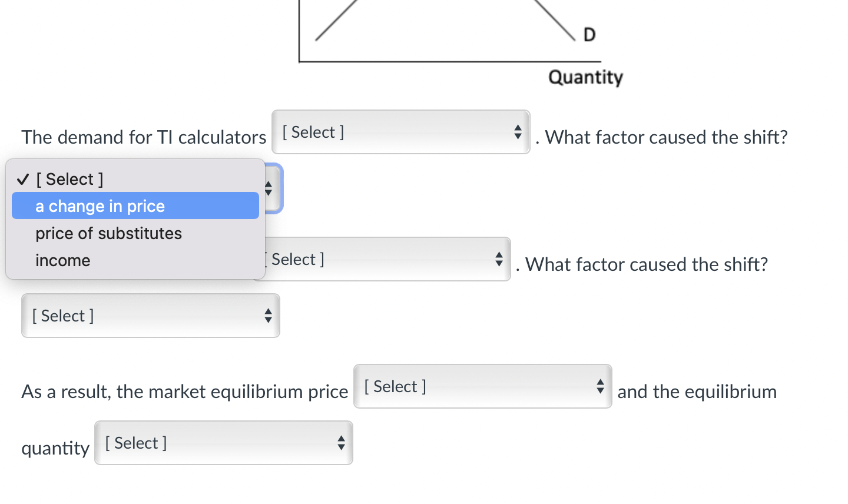Image resolution: width=848 pixels, height=504 pixels.
Task: Open the dropdown after "TI calculators"
Action: tap(400, 132)
